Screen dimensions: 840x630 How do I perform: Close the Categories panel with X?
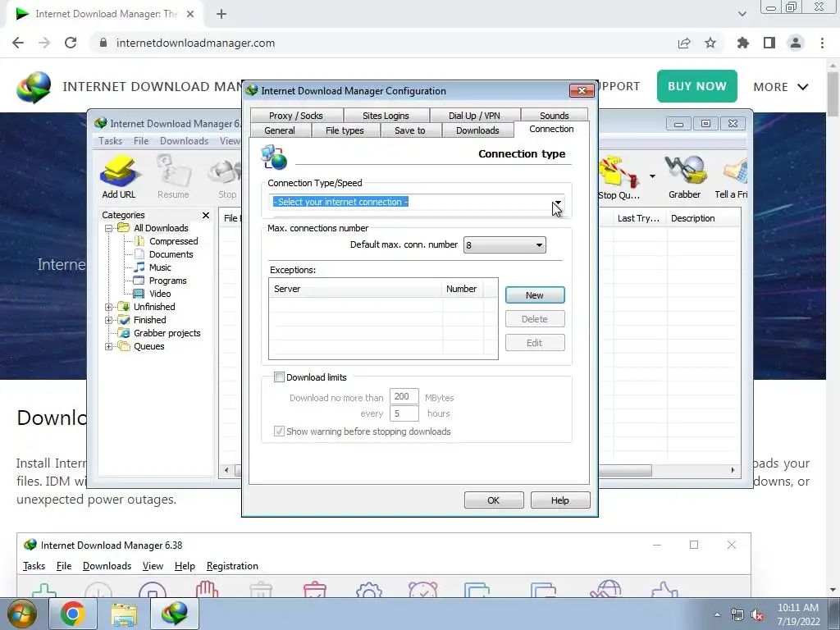pyautogui.click(x=206, y=216)
